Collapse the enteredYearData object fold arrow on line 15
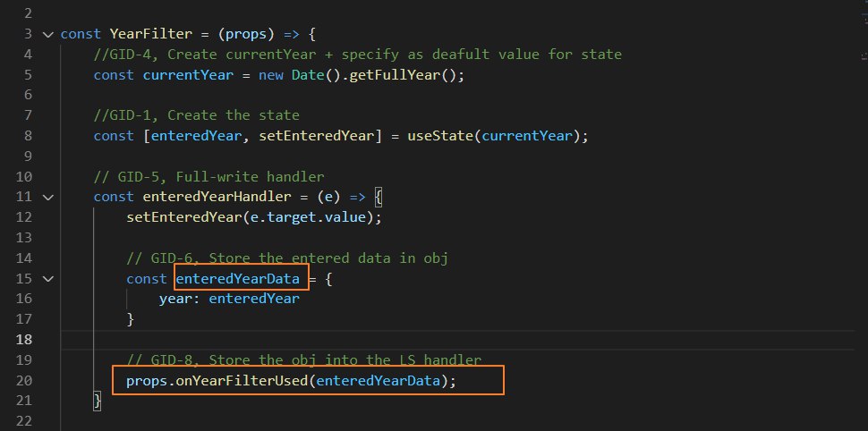This screenshot has height=431, width=868. pos(48,279)
